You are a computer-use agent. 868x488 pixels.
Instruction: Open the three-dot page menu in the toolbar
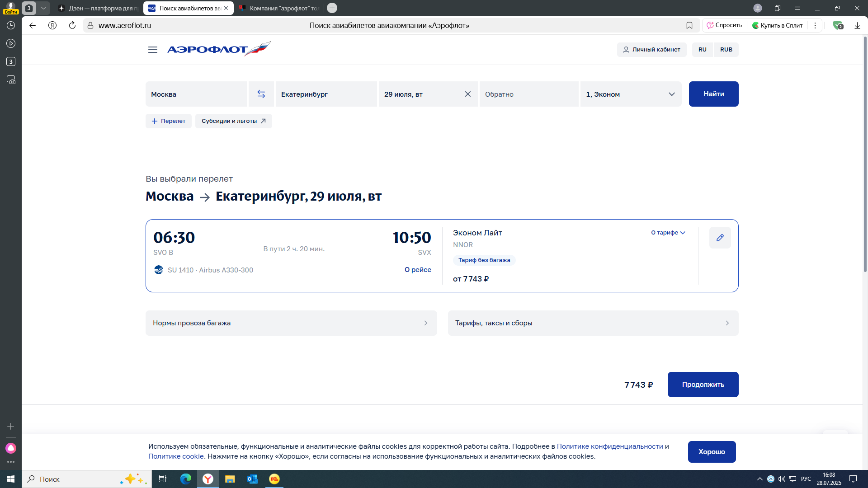coord(815,25)
